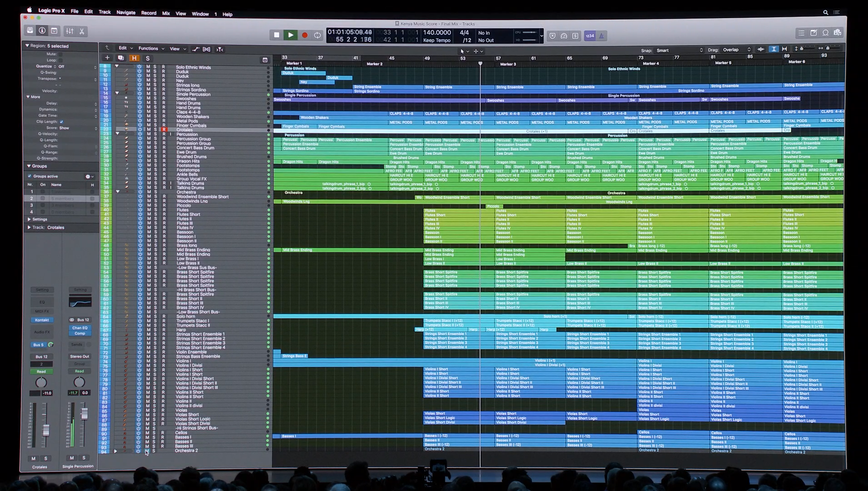
Task: Open the Note Pad icon
Action: tap(813, 33)
